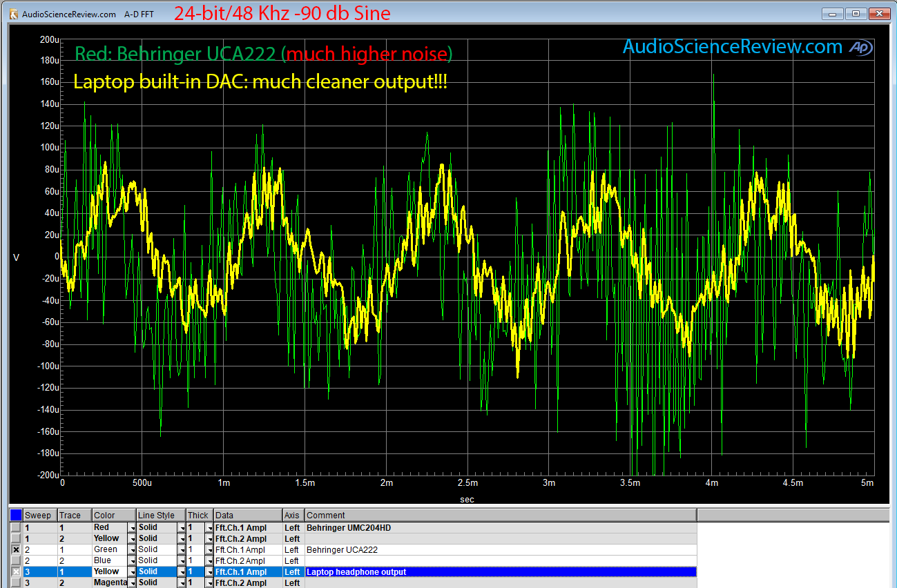This screenshot has width=897, height=588.
Task: Click the 0 label on vertical axis
Action: coord(56,257)
